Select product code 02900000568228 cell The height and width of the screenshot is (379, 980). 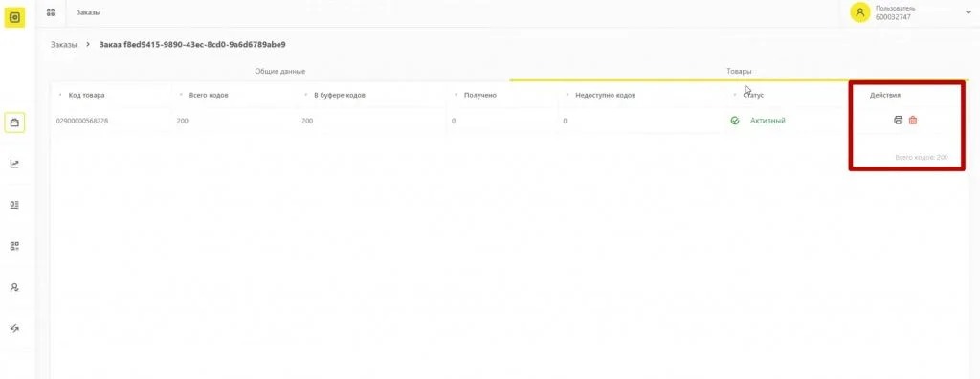[82, 121]
